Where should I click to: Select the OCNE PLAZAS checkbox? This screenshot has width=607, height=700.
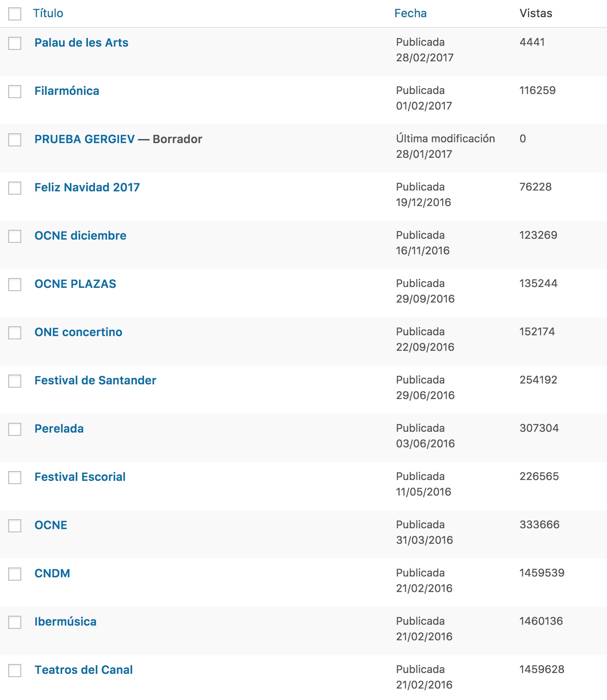point(15,285)
